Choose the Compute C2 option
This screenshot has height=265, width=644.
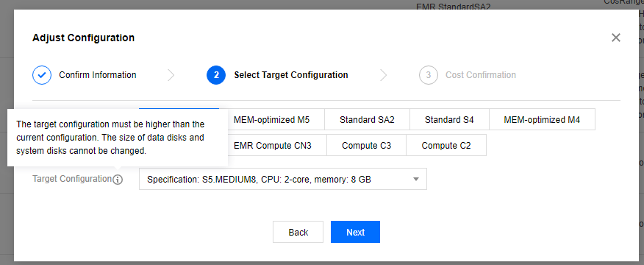pos(446,145)
